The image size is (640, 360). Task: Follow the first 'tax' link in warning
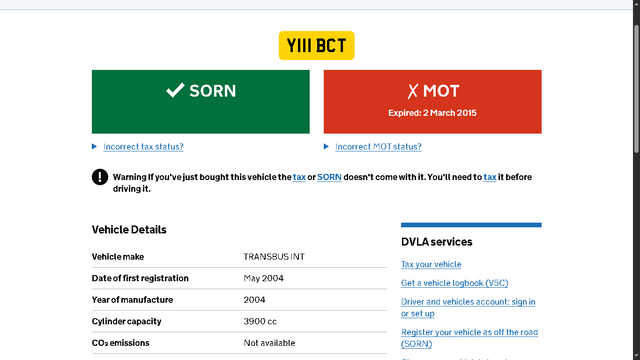coord(299,177)
